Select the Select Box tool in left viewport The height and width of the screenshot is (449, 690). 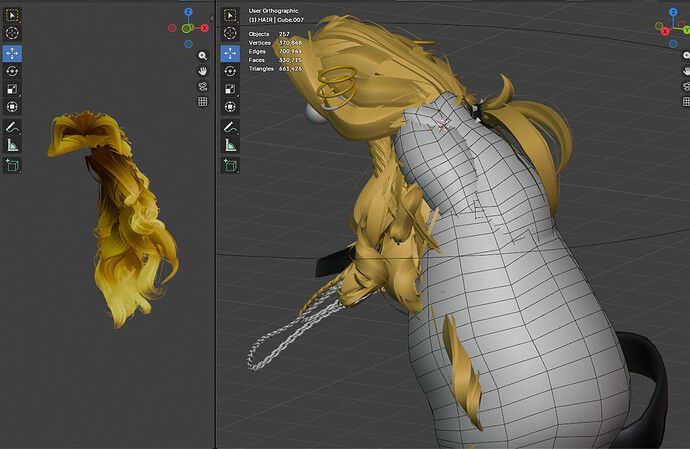pyautogui.click(x=12, y=15)
